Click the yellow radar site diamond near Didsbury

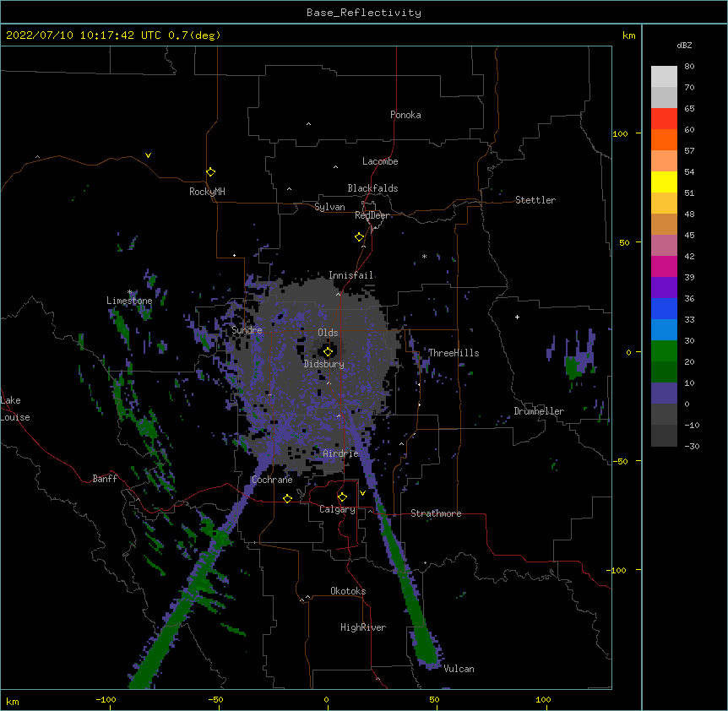click(328, 352)
